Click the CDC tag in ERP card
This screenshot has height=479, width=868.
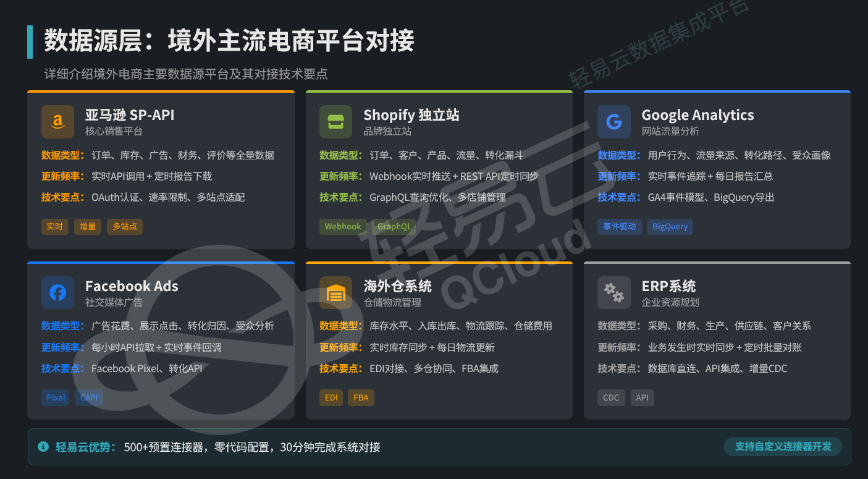[x=611, y=397]
